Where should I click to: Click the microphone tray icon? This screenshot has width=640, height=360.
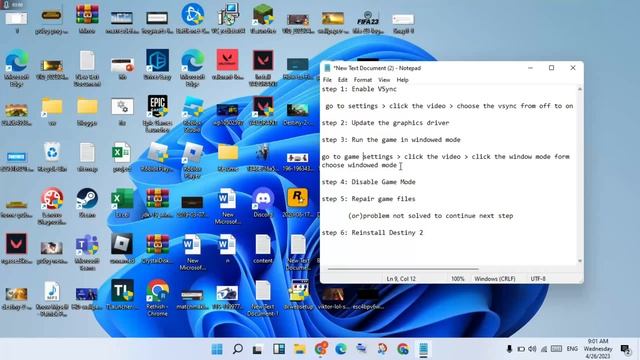coord(509,349)
